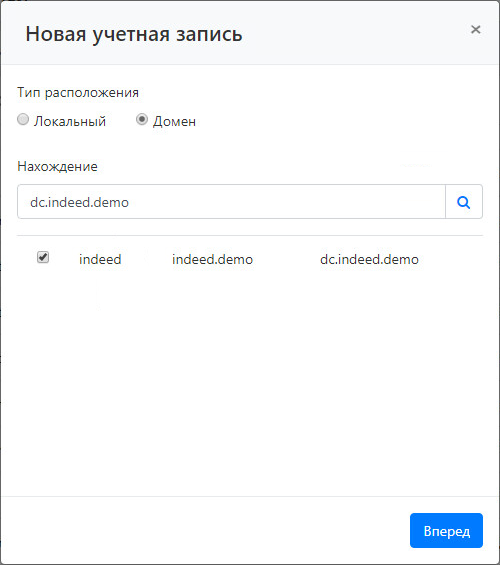Focus the Нахождение input containing dc.indeed.demo
This screenshot has width=500, height=565.
(x=231, y=202)
